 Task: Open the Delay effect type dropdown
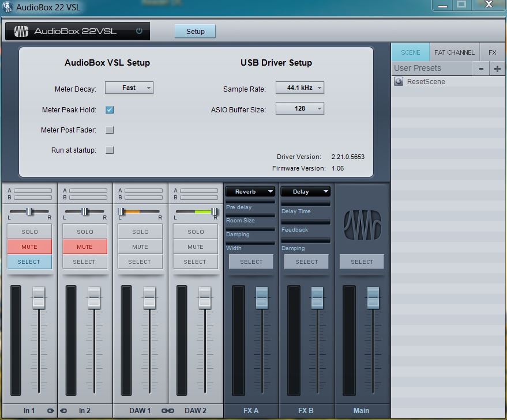[x=306, y=192]
